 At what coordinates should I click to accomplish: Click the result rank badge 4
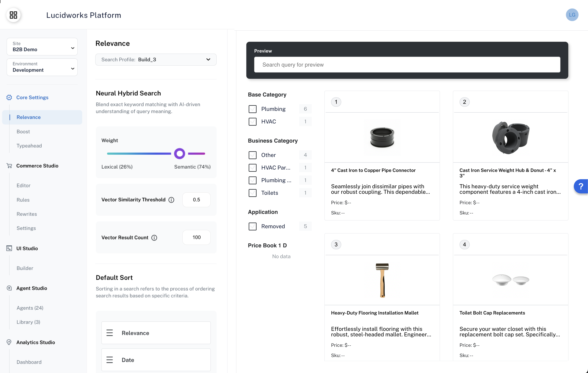tap(464, 245)
